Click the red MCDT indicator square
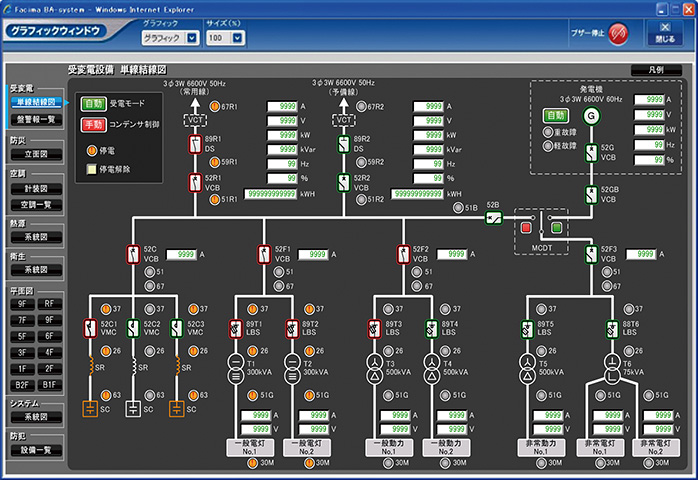Image resolution: width=698 pixels, height=480 pixels. 526,228
